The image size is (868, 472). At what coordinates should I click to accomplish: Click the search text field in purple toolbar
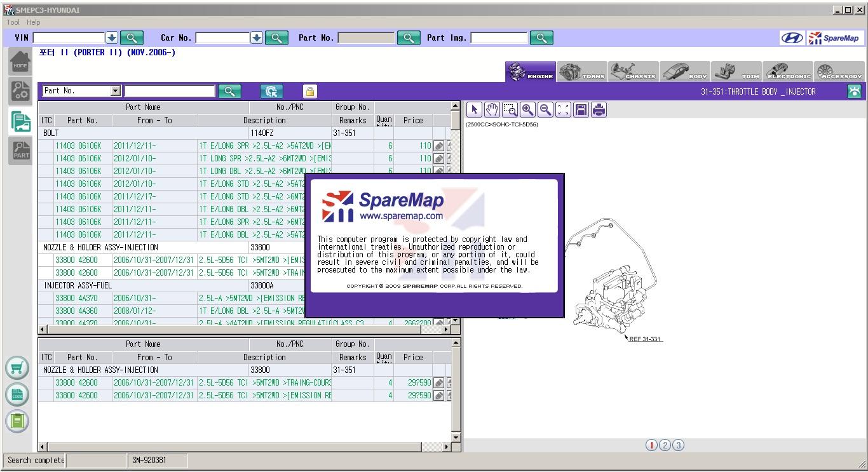[170, 91]
